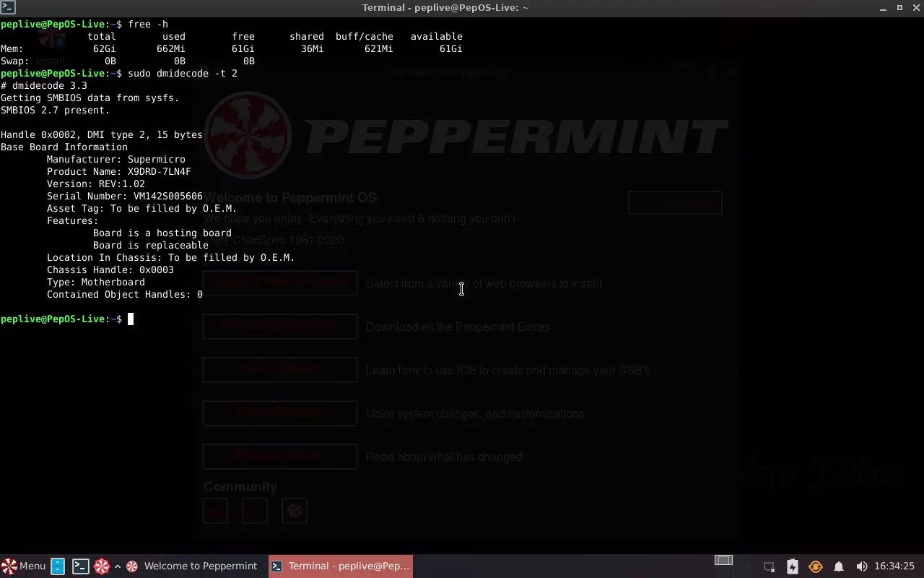Viewport: 924px width, 578px height.
Task: Click the workspace pager in the panel
Action: point(723,560)
